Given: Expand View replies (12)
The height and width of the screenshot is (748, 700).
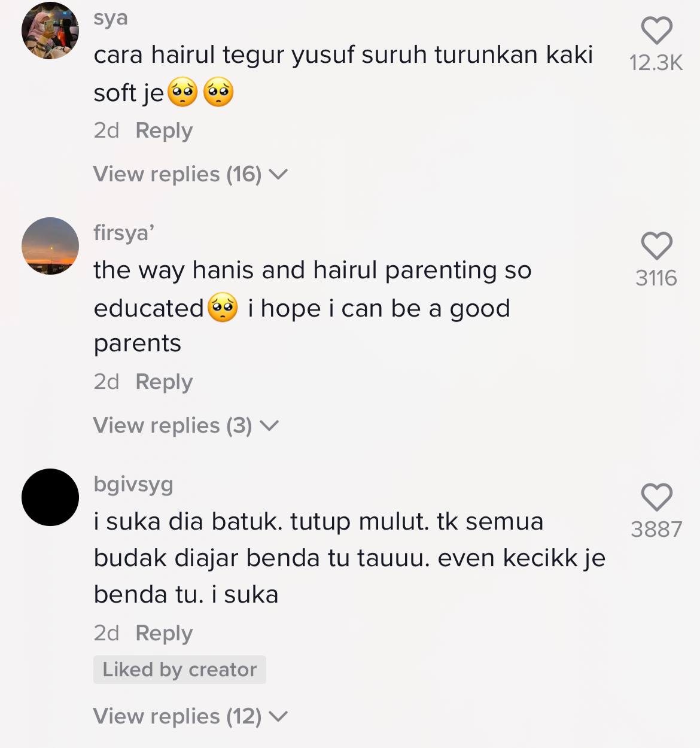Looking at the screenshot, I should (191, 716).
